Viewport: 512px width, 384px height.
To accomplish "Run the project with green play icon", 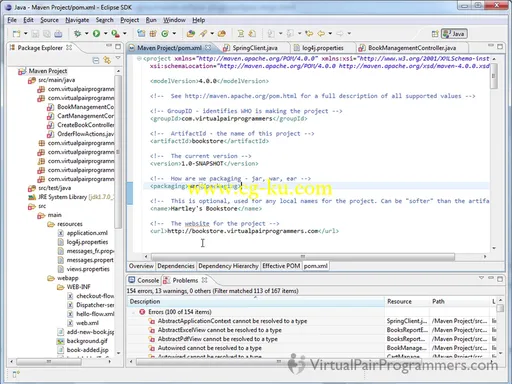I will 96,33.
